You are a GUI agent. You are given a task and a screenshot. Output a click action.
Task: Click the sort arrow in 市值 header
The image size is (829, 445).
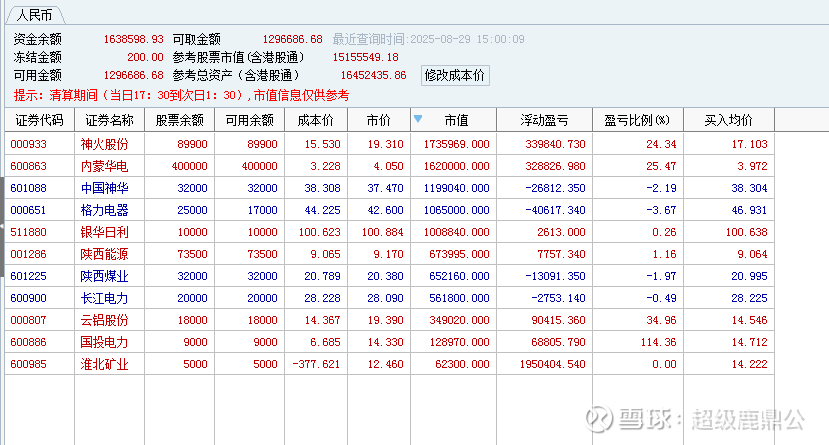(x=418, y=119)
